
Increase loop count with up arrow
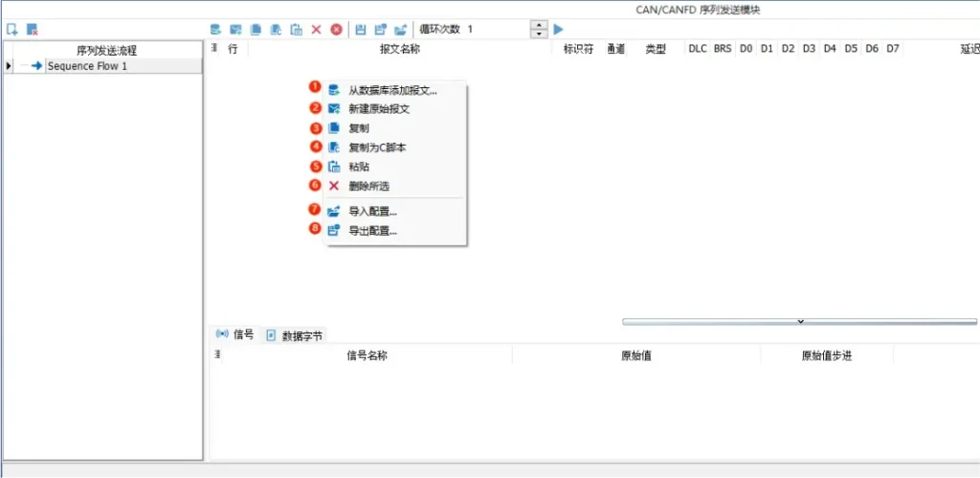[x=539, y=25]
